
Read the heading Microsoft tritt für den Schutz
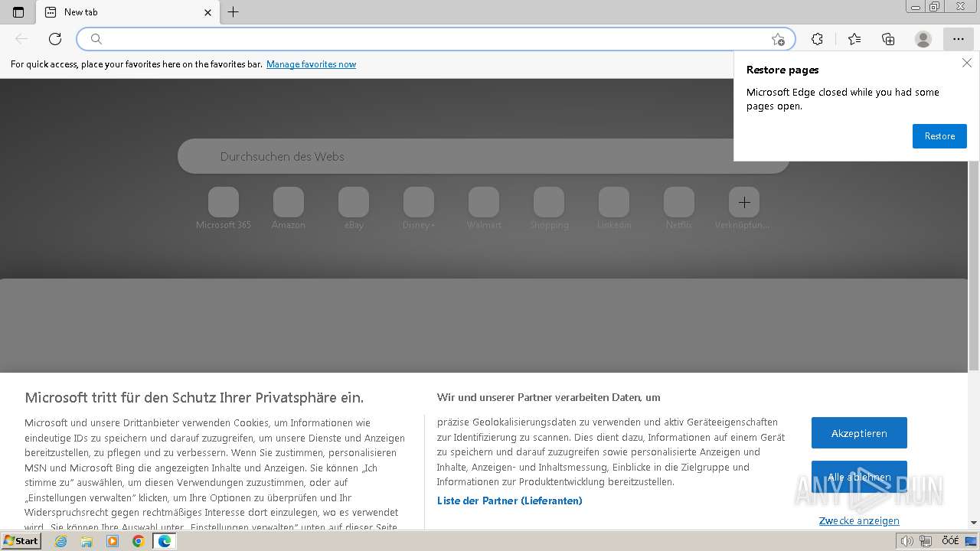point(194,397)
